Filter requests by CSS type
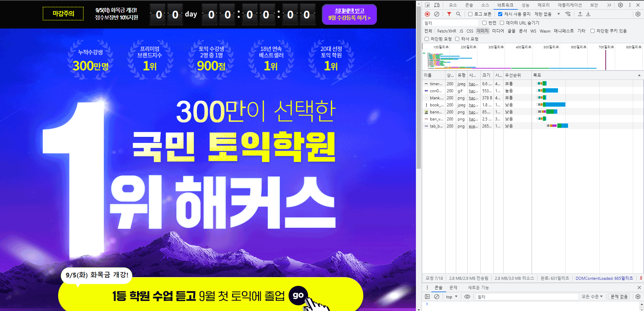The height and width of the screenshot is (311, 644). click(x=470, y=31)
